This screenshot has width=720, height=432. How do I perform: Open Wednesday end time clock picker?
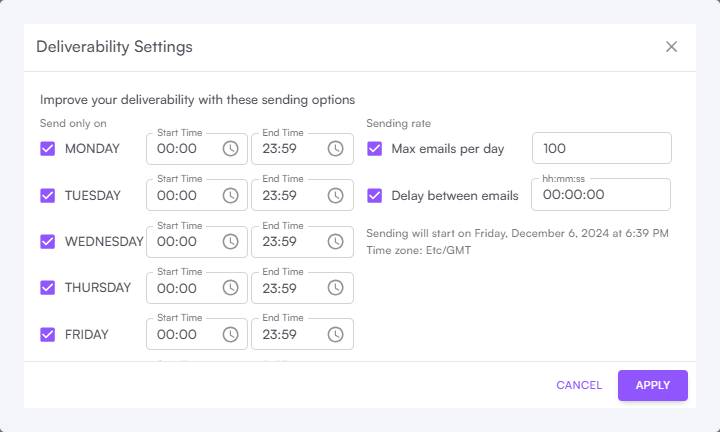336,241
